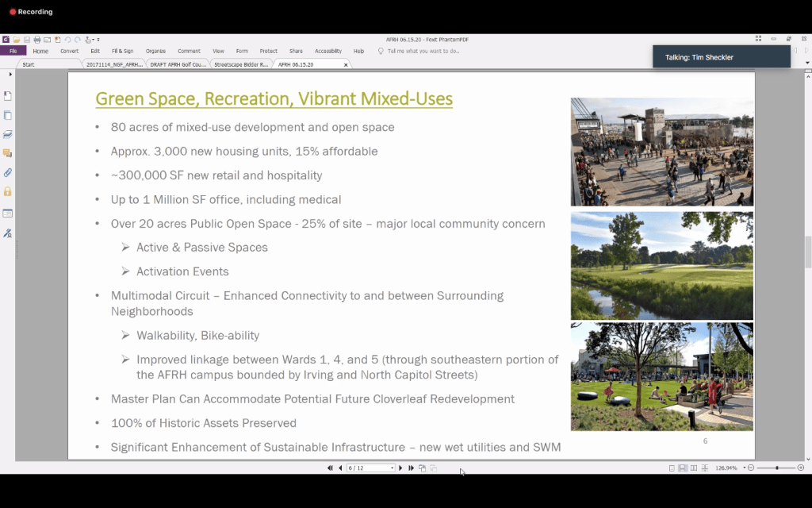Open the page number dropdown
Image resolution: width=812 pixels, height=508 pixels.
[392, 468]
